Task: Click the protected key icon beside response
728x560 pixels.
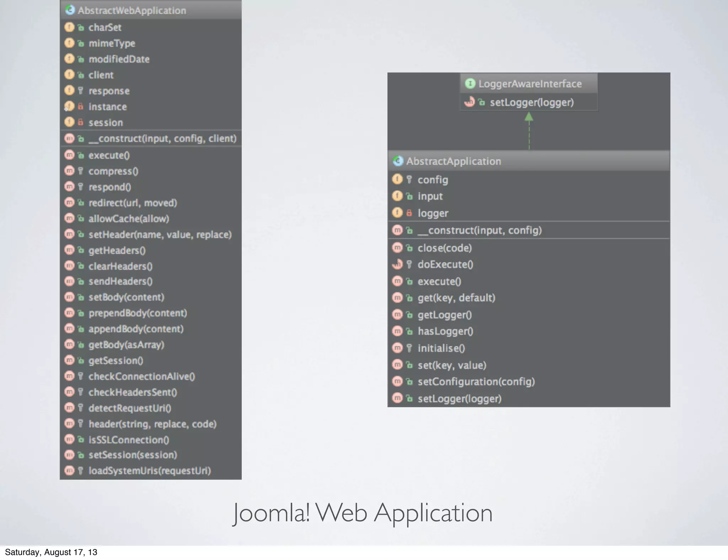Action: coord(81,91)
